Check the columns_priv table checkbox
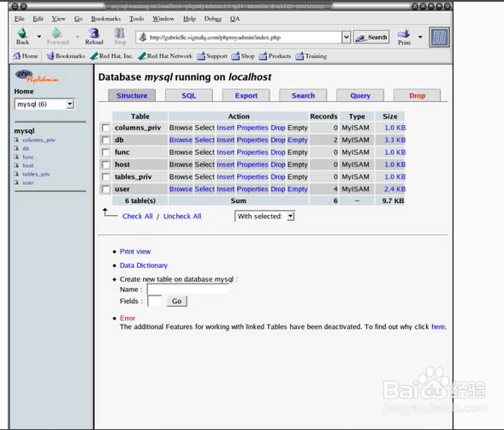504x430 pixels. click(x=105, y=128)
